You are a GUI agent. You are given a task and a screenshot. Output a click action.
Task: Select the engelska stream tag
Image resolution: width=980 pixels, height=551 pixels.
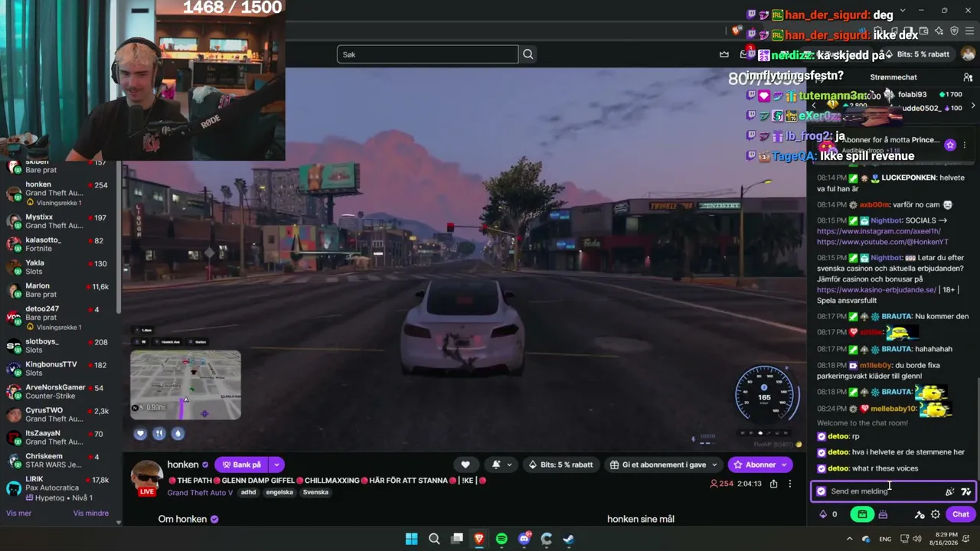[279, 492]
